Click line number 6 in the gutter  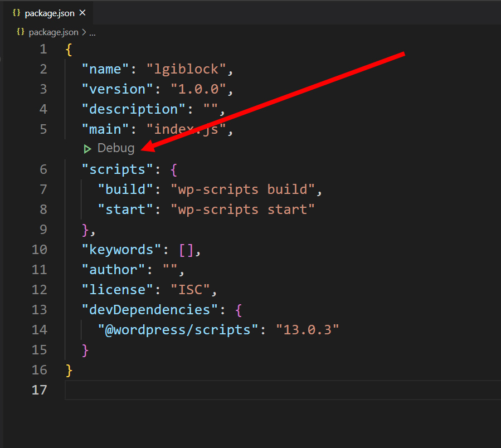tap(43, 169)
